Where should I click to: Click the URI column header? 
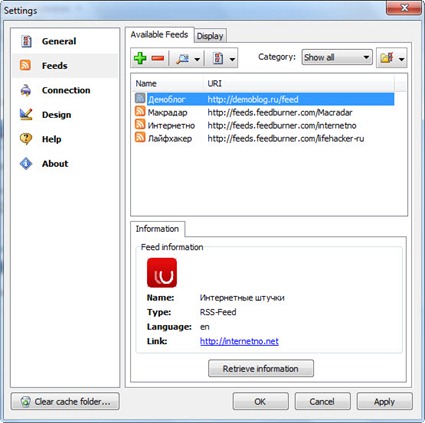click(x=299, y=83)
